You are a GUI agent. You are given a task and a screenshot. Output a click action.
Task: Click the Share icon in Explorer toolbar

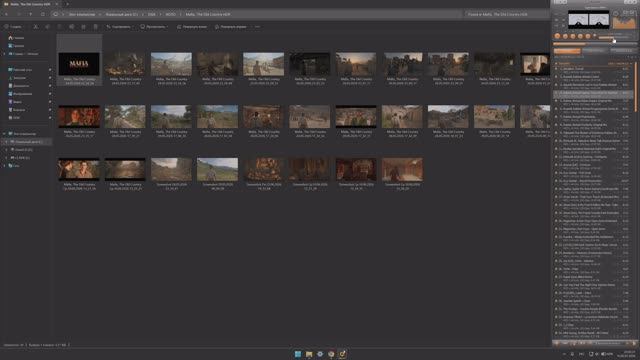84,27
